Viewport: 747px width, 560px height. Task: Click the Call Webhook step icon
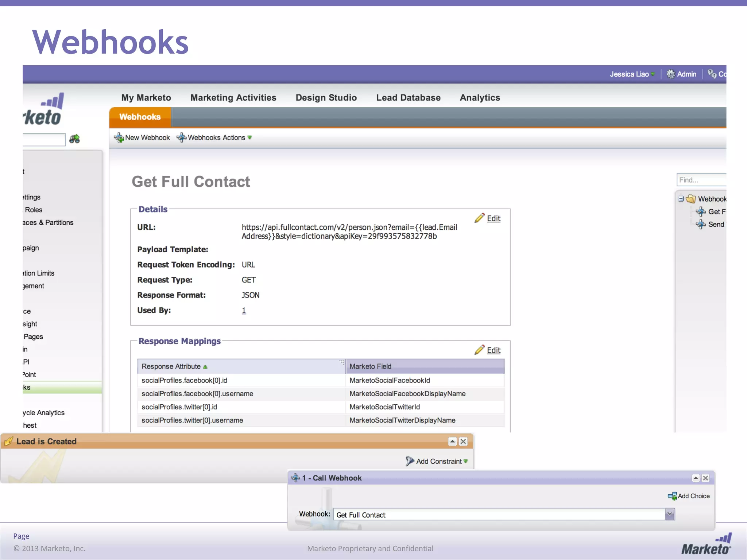295,478
